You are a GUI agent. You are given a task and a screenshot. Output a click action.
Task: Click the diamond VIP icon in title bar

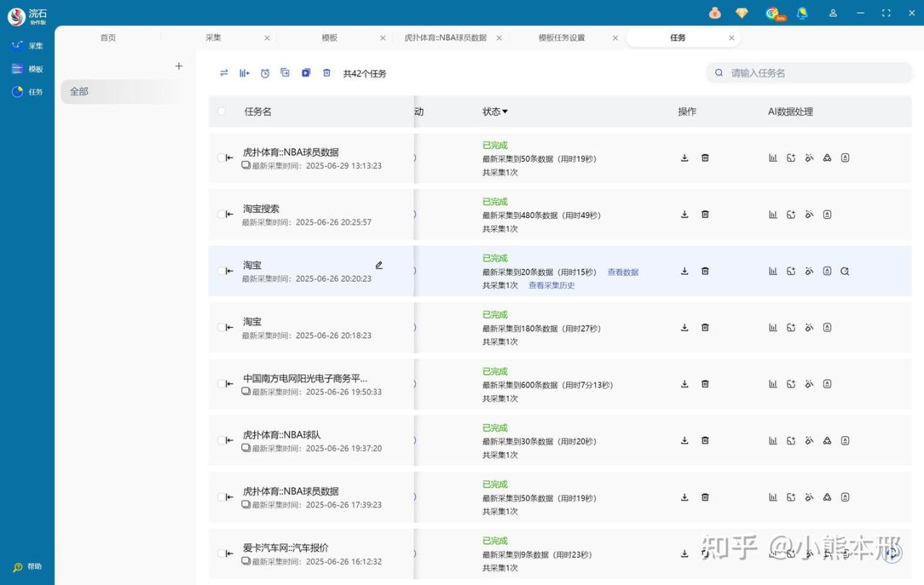tap(742, 13)
